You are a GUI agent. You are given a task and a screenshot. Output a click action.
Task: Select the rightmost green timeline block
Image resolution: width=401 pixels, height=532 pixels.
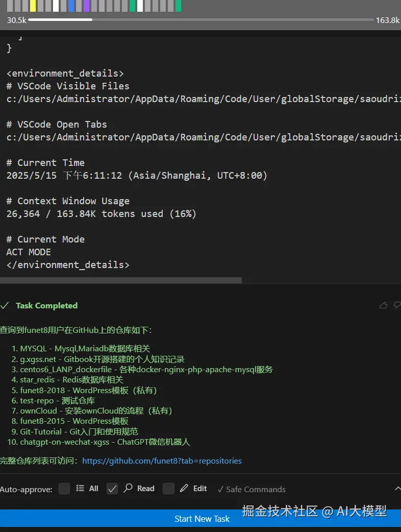(x=178, y=6)
